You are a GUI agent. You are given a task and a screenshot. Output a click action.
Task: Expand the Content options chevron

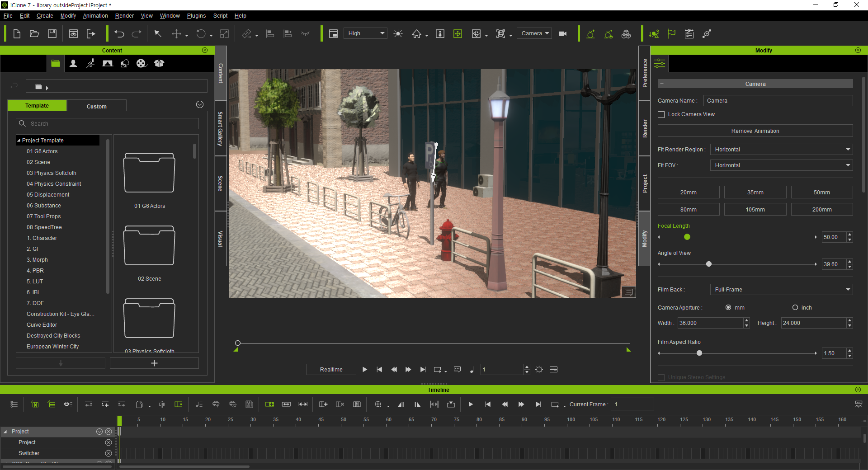[x=200, y=104]
